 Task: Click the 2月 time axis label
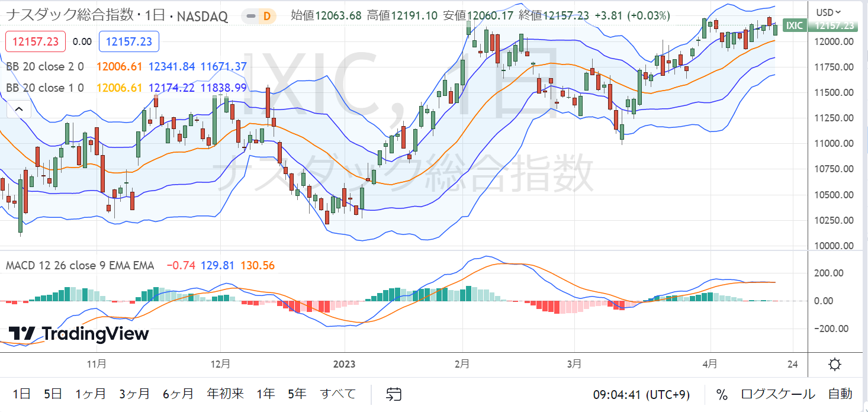tap(462, 363)
